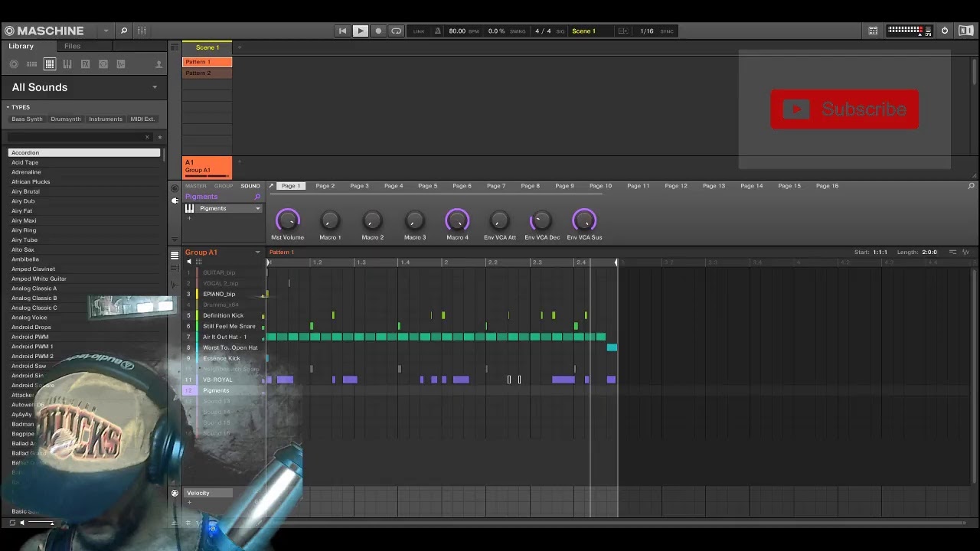Click the Record button in the transport
This screenshot has width=980, height=551.
[378, 31]
